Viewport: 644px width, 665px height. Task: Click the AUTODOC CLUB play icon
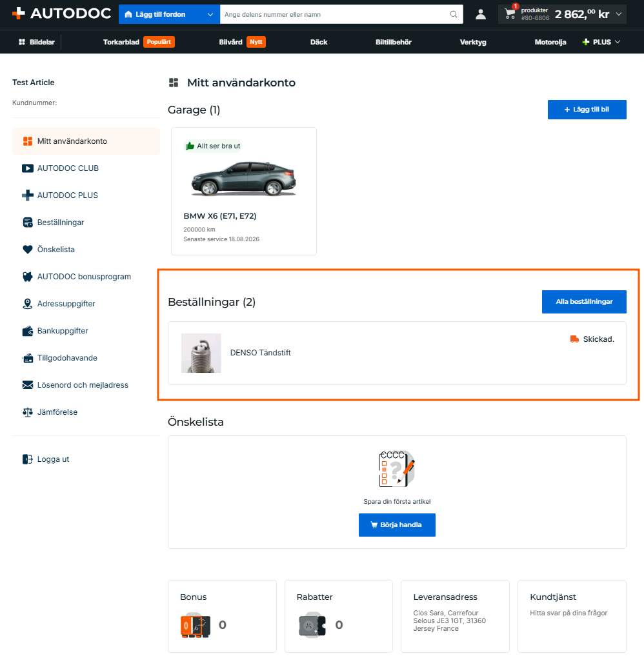pyautogui.click(x=28, y=168)
